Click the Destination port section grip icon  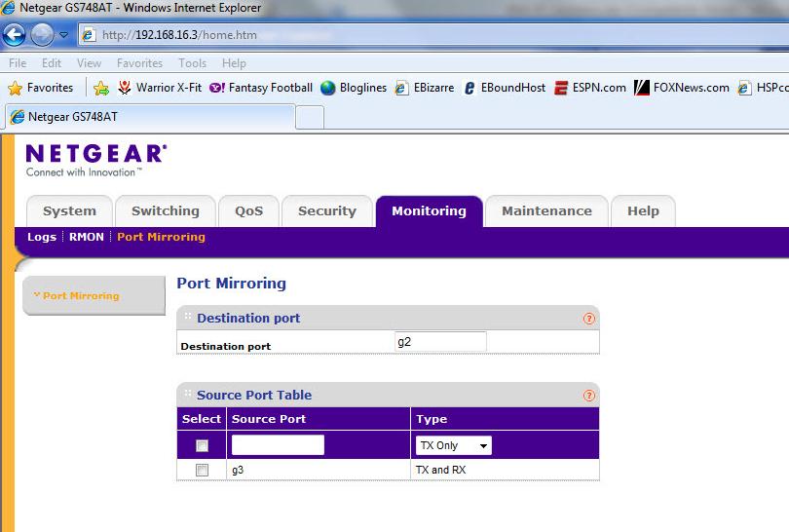[x=188, y=316]
